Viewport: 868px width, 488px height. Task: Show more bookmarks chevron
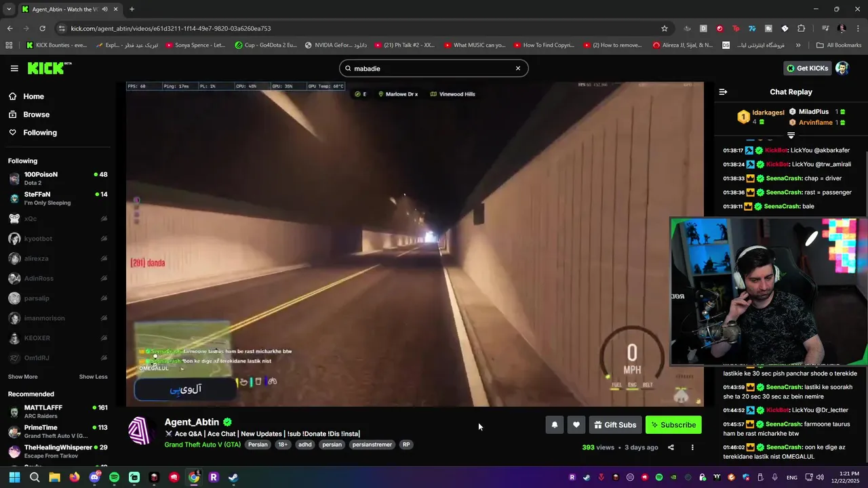(x=798, y=45)
